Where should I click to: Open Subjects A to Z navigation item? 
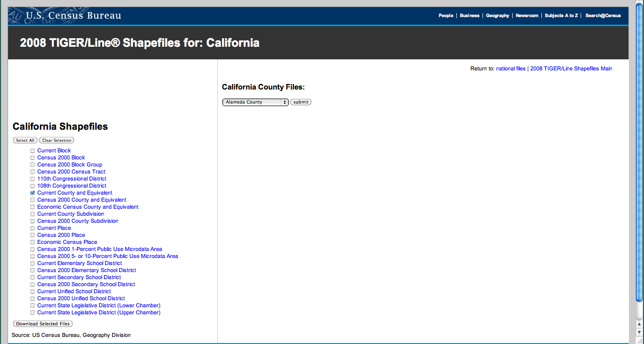561,16
